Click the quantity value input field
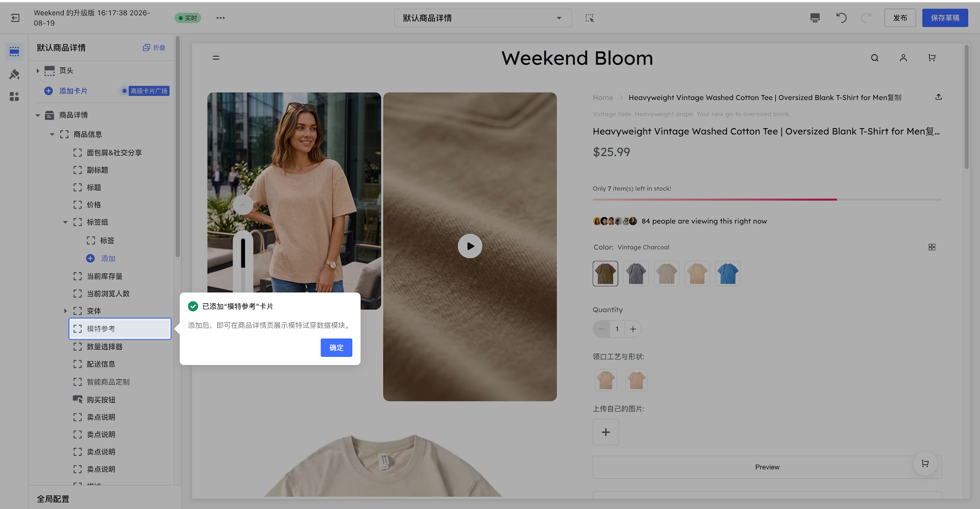Screen dimensions: 980x509 pyautogui.click(x=617, y=329)
